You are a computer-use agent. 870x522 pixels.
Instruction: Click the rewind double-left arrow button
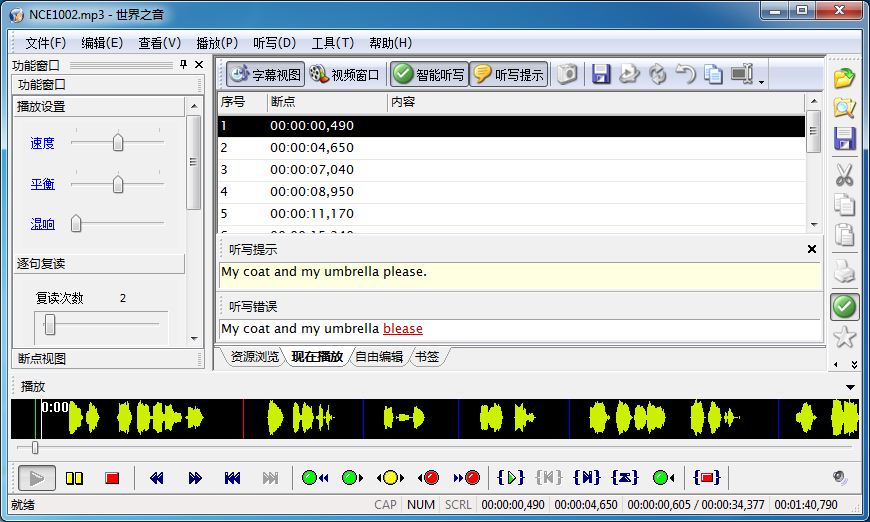click(x=156, y=478)
